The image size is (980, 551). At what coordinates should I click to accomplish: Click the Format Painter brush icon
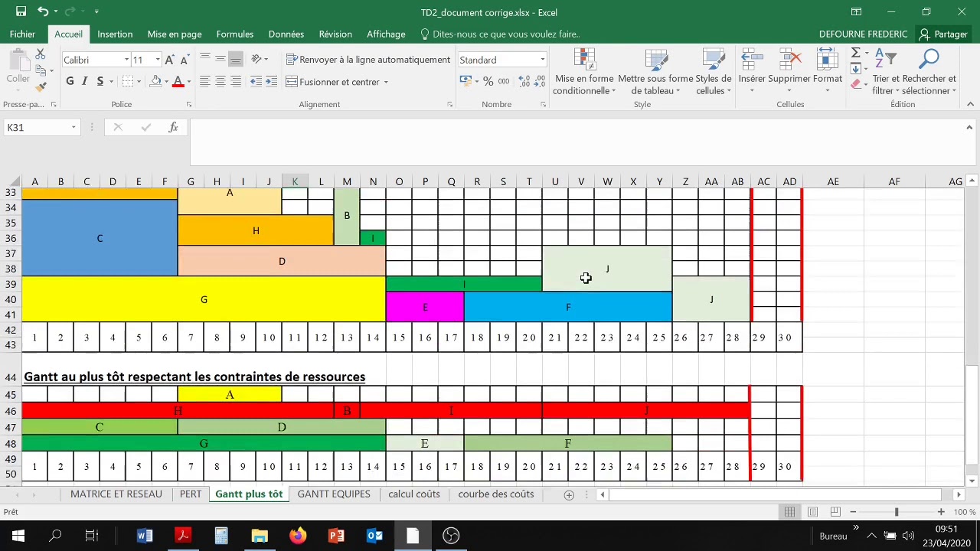coord(41,87)
